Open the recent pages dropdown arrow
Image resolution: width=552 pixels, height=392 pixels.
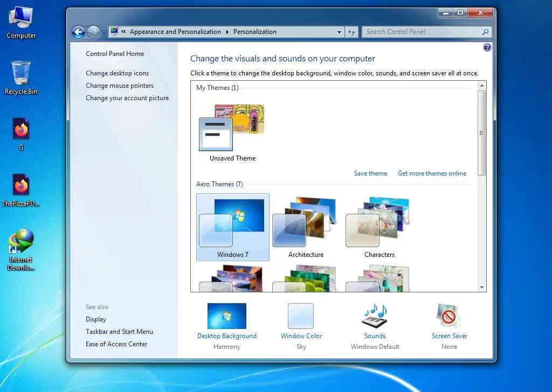click(104, 32)
